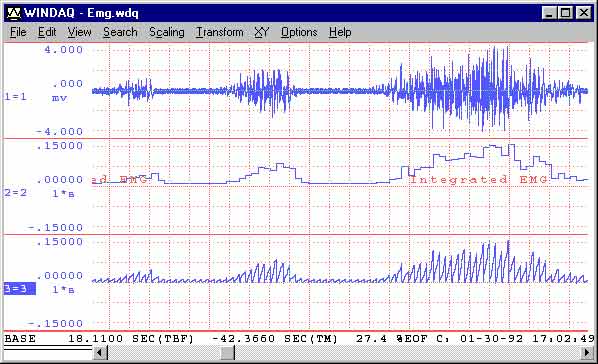This screenshot has height=364, width=598.
Task: Click the mv units label of channel 1
Action: [59, 98]
